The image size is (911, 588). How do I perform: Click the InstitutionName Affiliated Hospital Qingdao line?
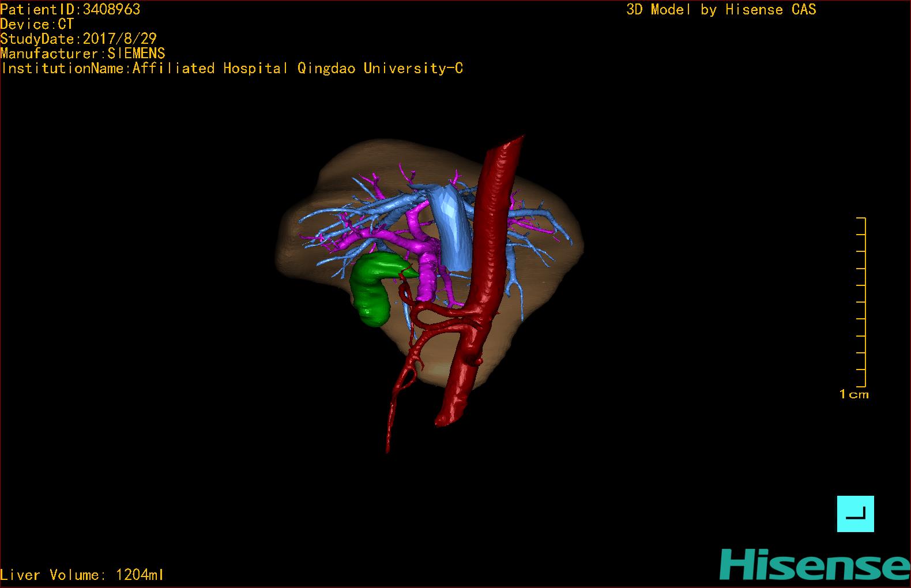coord(232,69)
